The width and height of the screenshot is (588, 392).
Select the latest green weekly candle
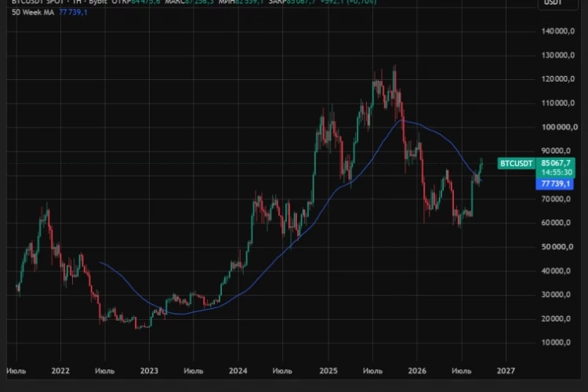481,165
